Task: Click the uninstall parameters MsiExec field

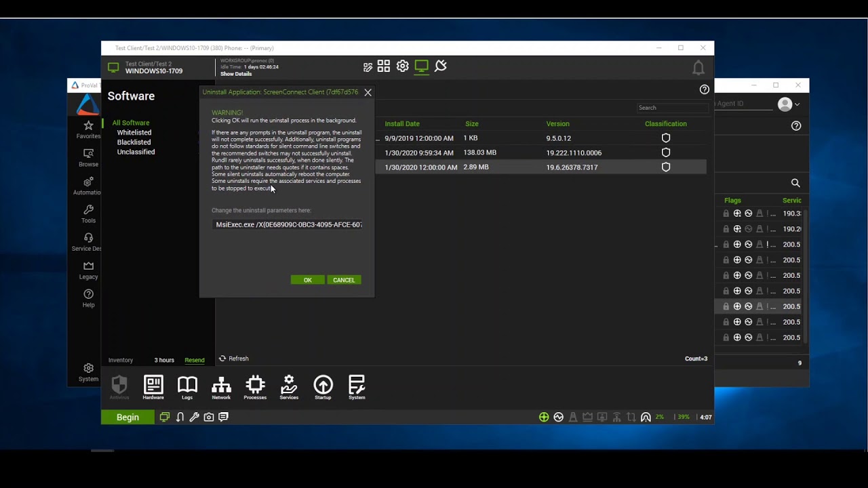Action: (x=288, y=224)
